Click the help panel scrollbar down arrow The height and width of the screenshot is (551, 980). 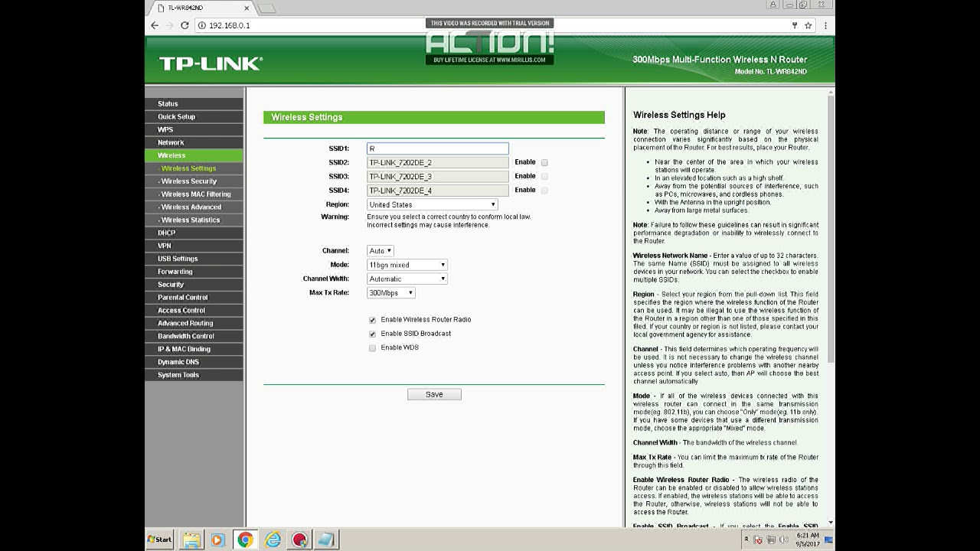(x=831, y=523)
